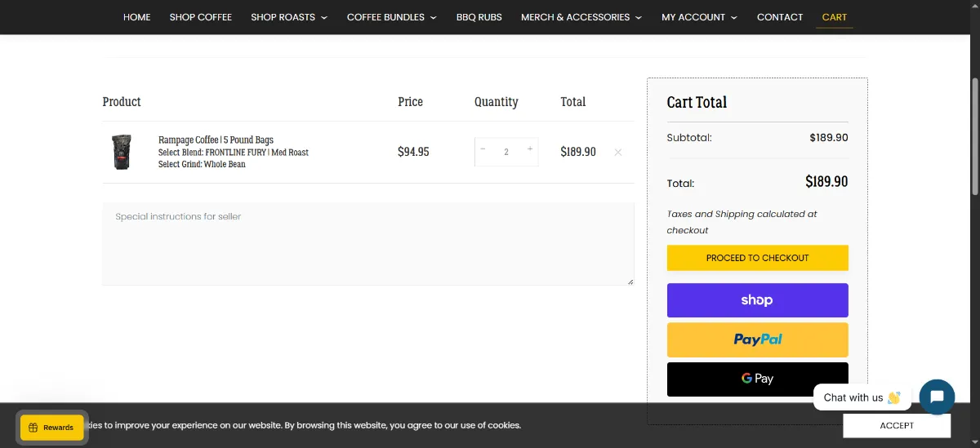Click the 'Select Grind: Whole Bean' text
The height and width of the screenshot is (448, 980).
(202, 164)
